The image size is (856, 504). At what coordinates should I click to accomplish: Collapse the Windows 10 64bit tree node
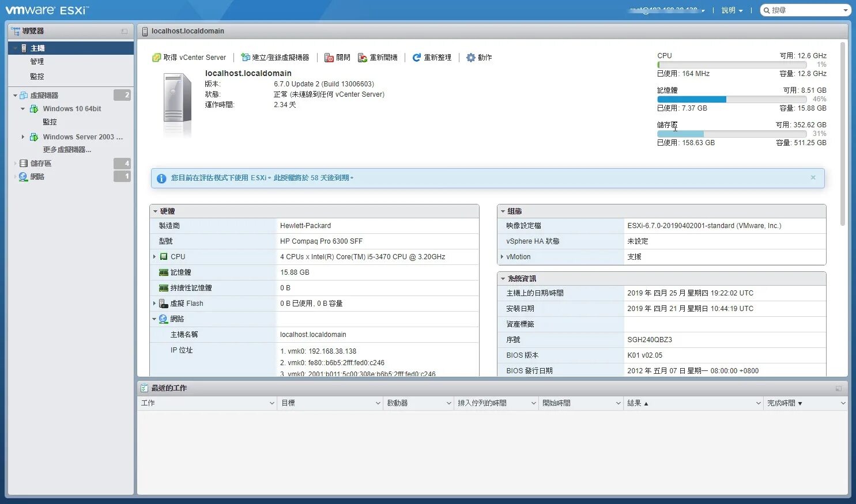pyautogui.click(x=22, y=109)
